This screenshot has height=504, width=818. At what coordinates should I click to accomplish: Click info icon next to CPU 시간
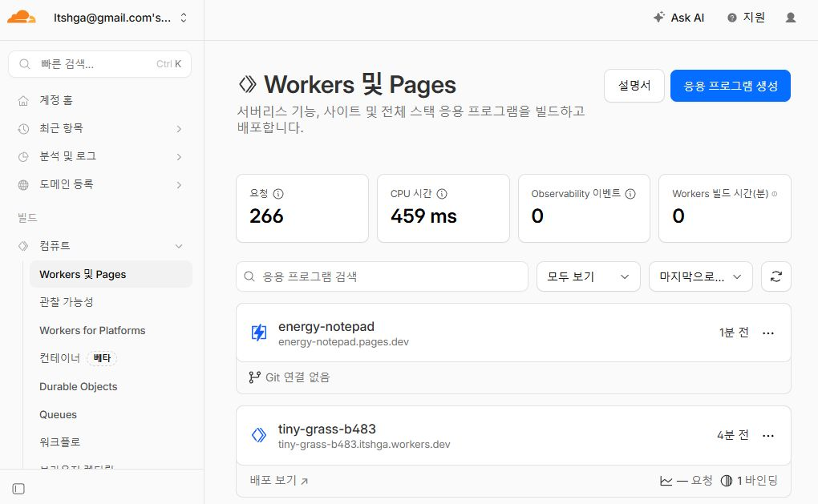(x=442, y=194)
